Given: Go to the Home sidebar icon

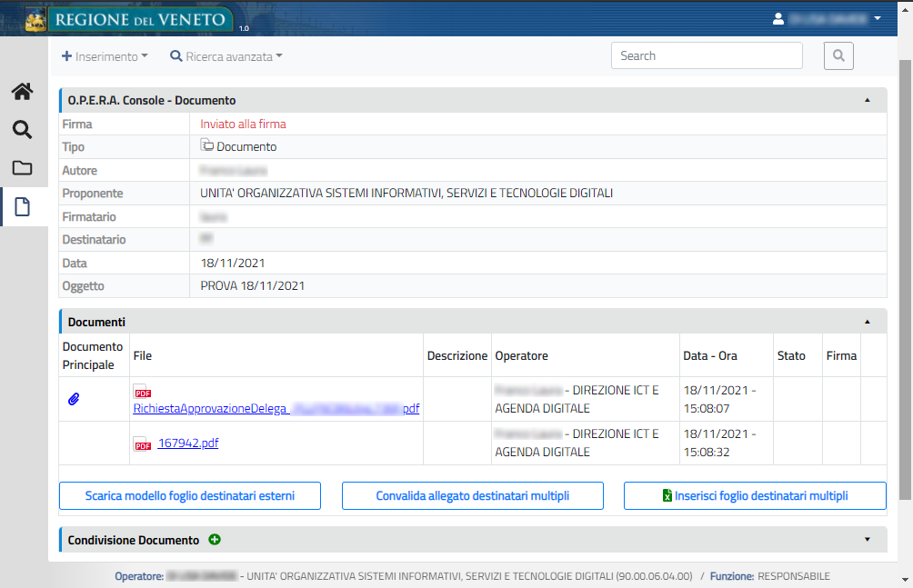Looking at the screenshot, I should coord(22,91).
